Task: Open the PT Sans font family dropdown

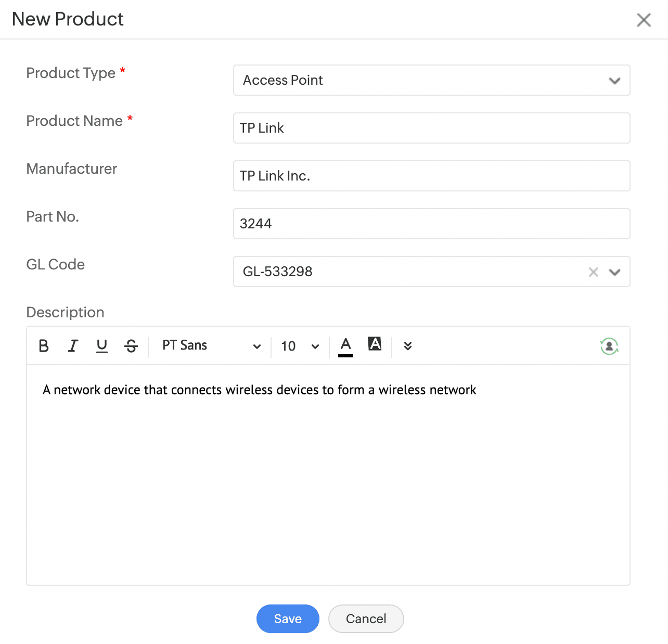Action: [x=211, y=346]
